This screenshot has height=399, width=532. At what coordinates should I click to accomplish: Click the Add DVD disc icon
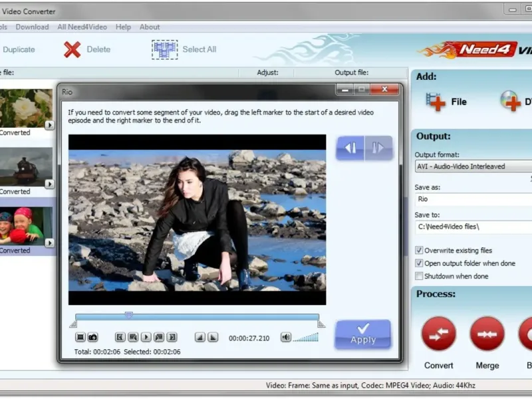point(510,101)
